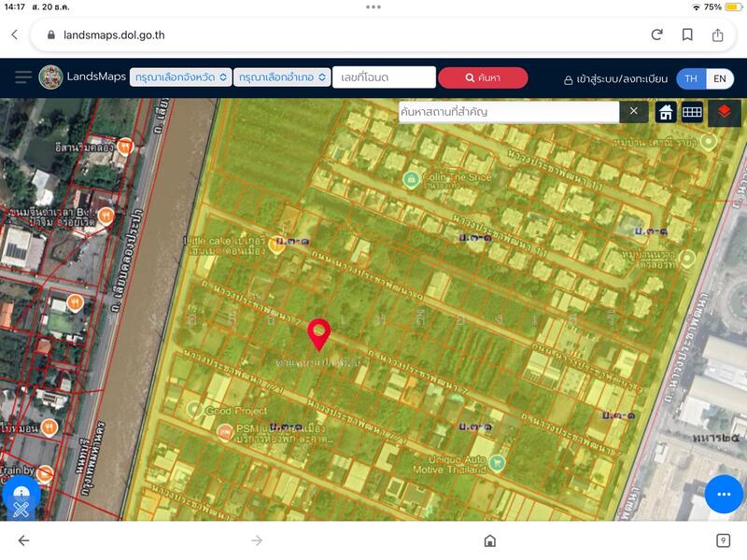Switch language to TH
This screenshot has height=560, width=747.
pos(691,78)
